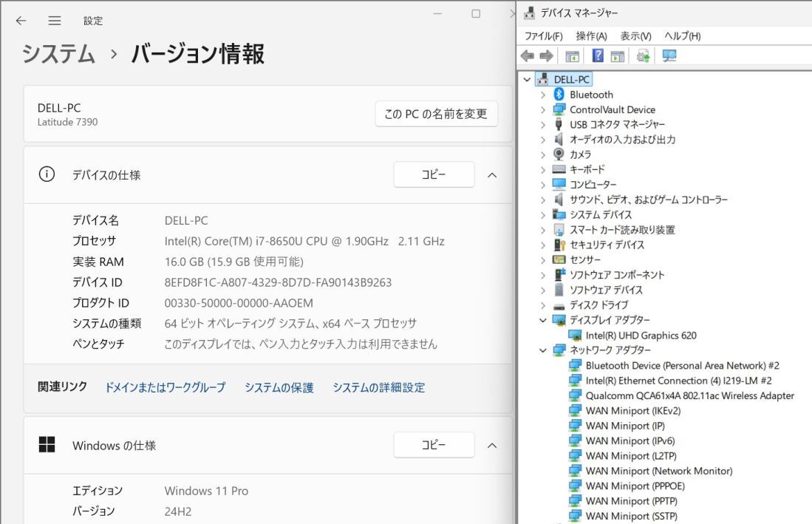Click the hamburger menu in Settings
The width and height of the screenshot is (812, 524).
click(54, 21)
